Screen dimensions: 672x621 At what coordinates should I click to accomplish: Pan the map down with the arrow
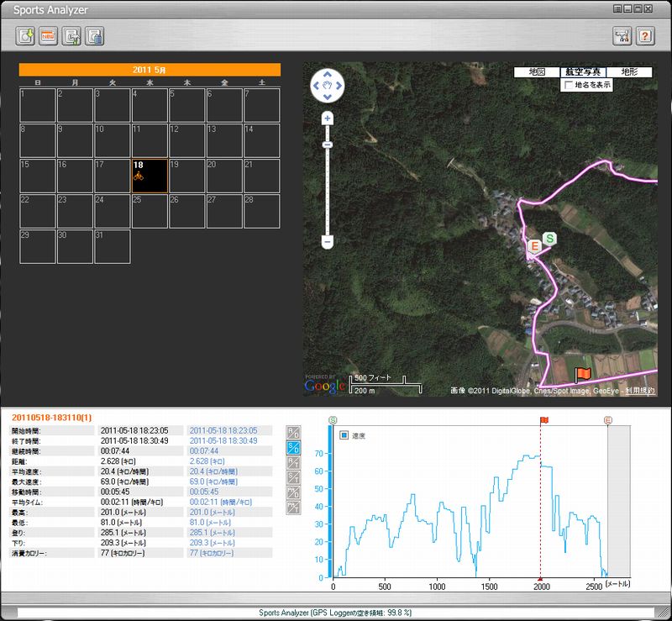pyautogui.click(x=327, y=97)
